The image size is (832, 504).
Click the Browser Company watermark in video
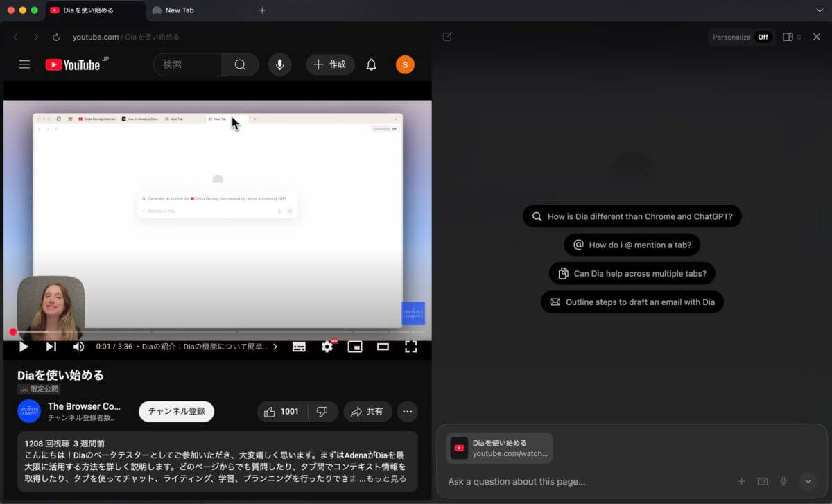pos(413,313)
